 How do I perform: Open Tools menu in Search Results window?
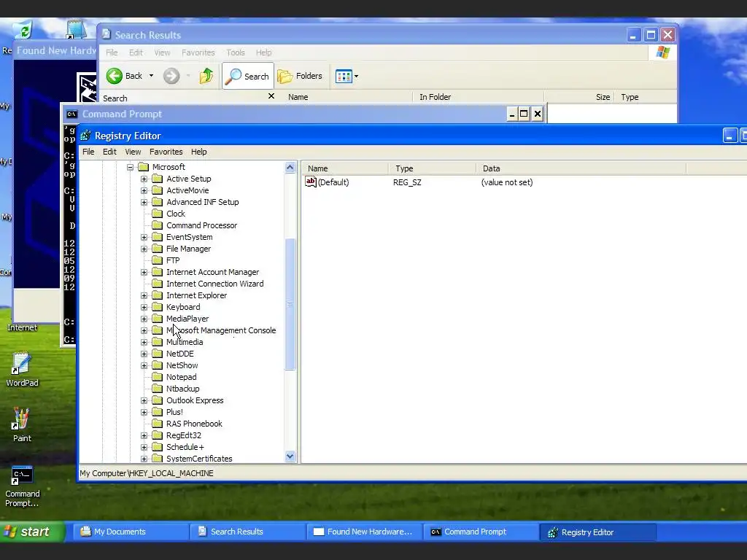(236, 52)
